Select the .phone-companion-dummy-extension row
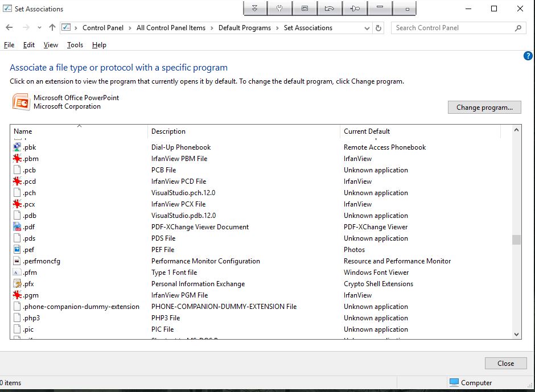 tap(261, 306)
